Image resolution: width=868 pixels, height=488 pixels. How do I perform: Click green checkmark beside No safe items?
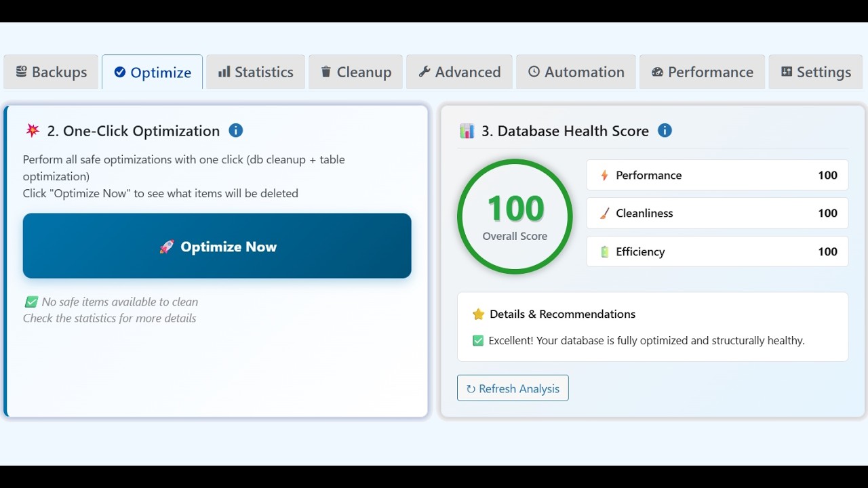pos(31,302)
